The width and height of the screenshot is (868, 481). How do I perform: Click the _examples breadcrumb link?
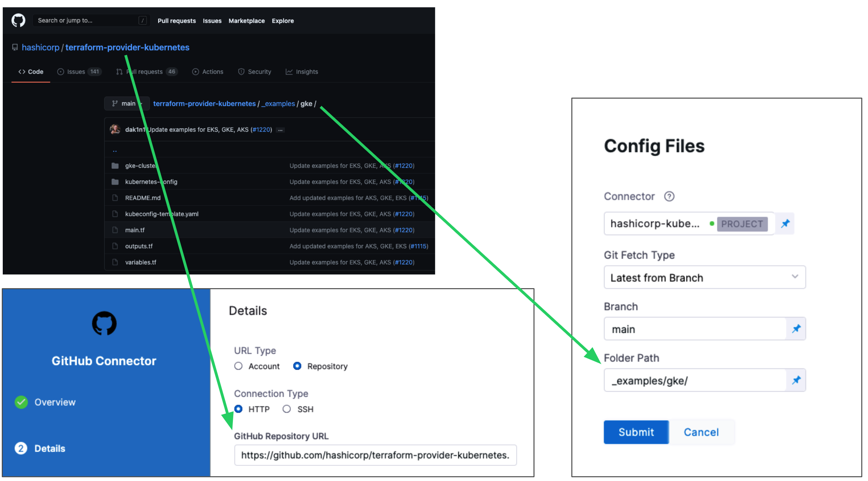click(278, 103)
